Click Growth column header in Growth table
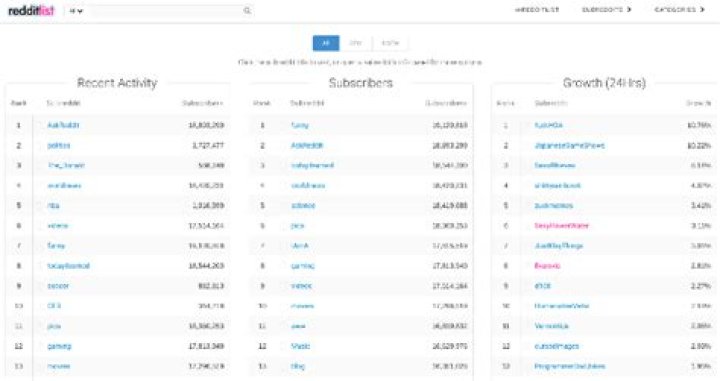This screenshot has height=381, width=720. coord(698,103)
